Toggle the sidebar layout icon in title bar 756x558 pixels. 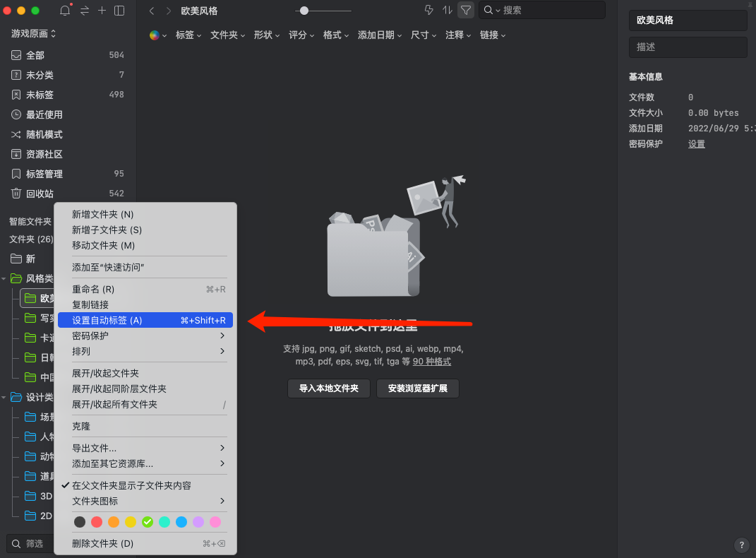pos(118,11)
